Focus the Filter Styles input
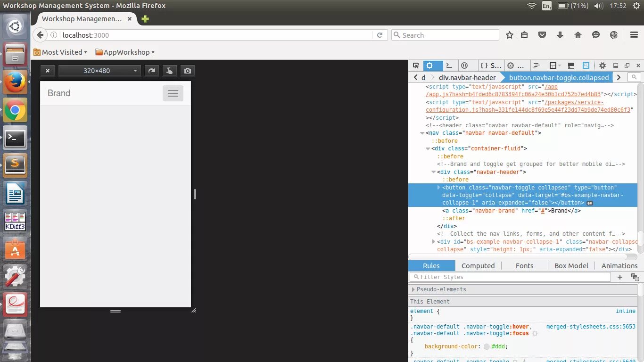This screenshot has width=644, height=362. coord(510,277)
